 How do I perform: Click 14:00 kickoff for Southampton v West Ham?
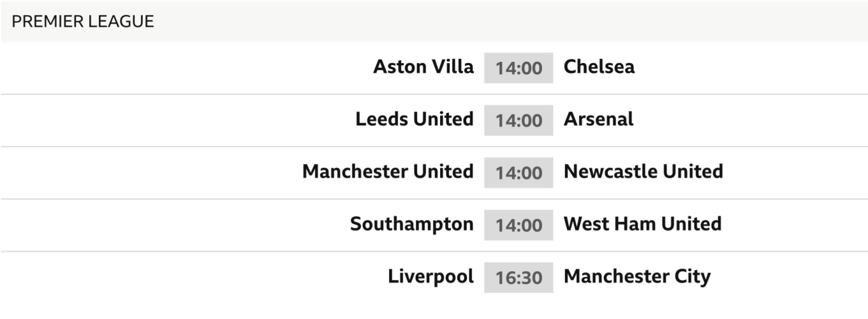click(519, 225)
